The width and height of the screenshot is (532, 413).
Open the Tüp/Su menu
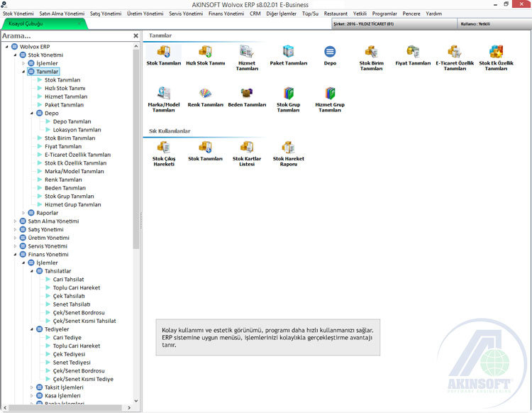pyautogui.click(x=310, y=13)
